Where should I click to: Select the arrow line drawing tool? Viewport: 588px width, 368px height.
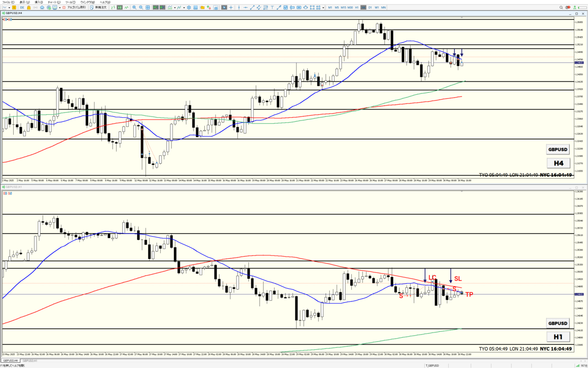279,7
